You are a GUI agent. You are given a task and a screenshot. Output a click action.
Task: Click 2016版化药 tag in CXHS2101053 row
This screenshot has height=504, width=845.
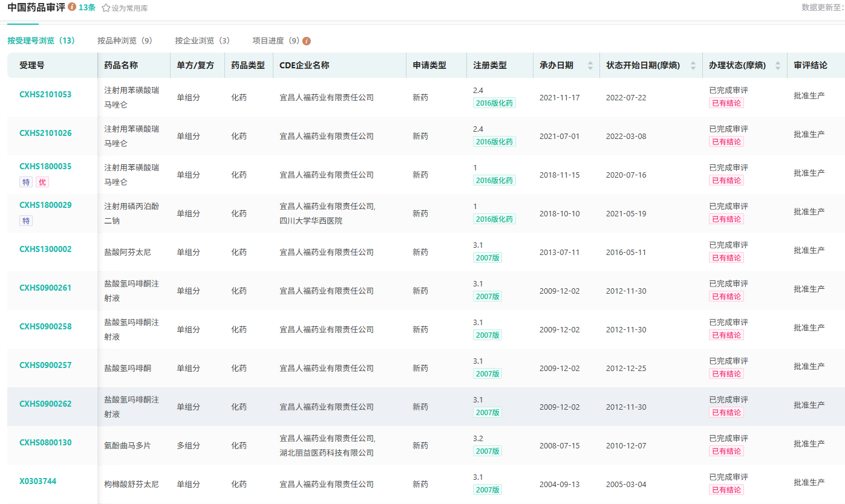click(x=494, y=103)
